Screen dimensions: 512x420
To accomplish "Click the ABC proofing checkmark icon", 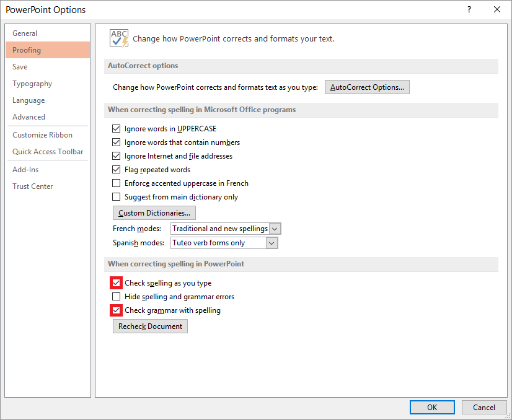I will pyautogui.click(x=119, y=38).
